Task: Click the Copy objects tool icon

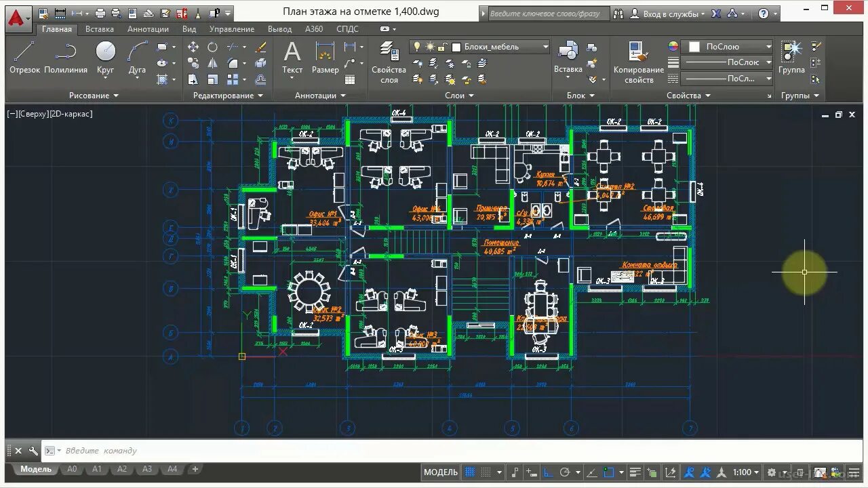Action: (x=193, y=62)
